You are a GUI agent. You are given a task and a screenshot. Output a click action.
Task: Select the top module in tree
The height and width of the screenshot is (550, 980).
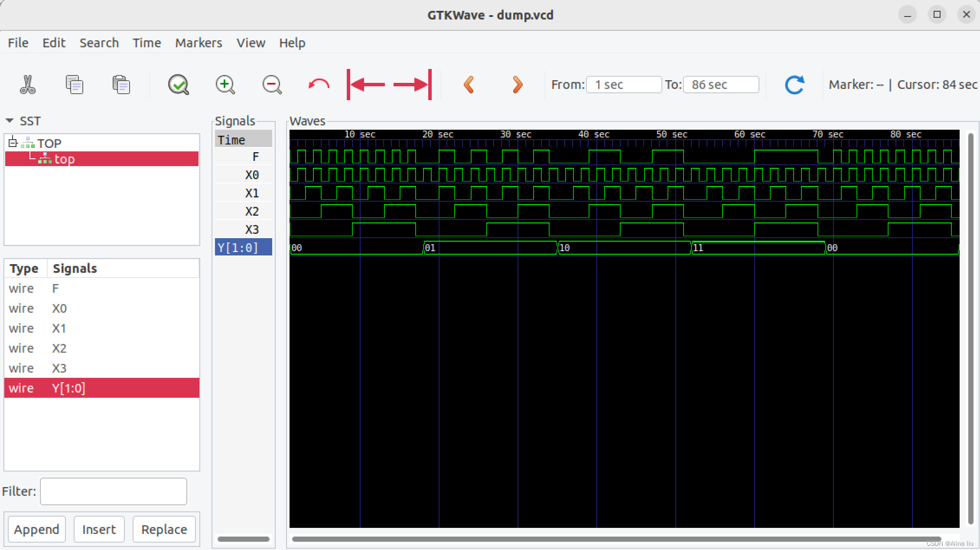64,159
